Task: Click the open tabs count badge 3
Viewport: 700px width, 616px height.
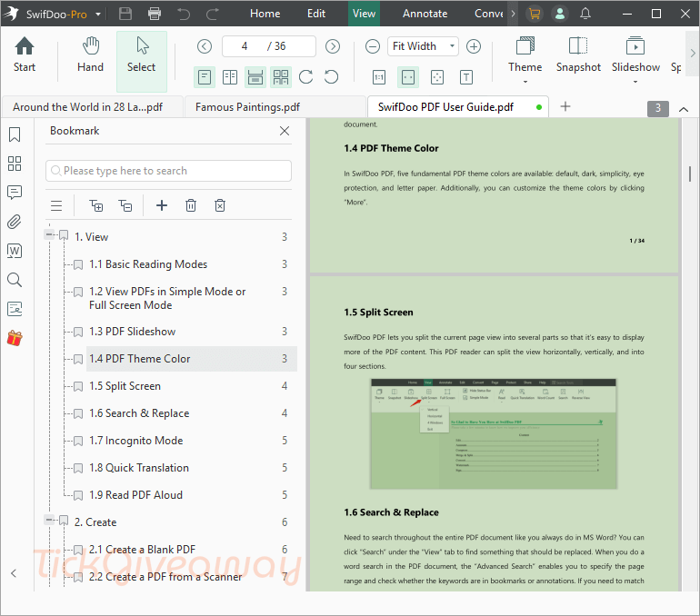Action: click(x=658, y=108)
